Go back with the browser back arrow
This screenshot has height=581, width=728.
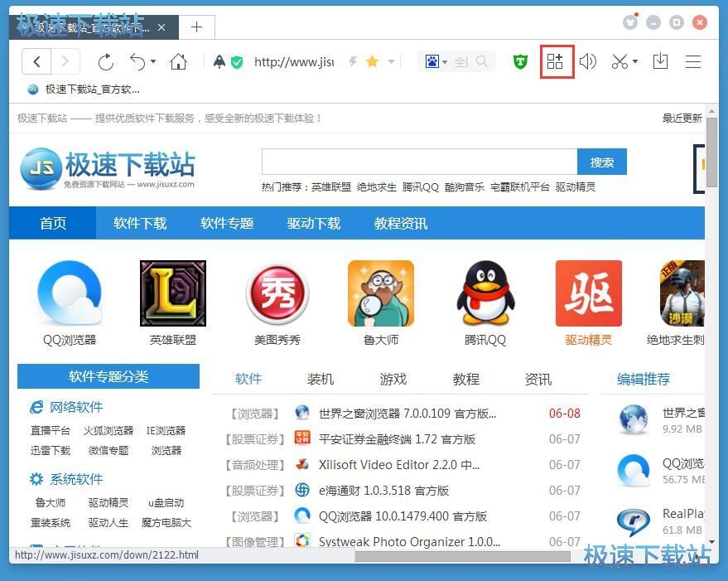tap(36, 61)
